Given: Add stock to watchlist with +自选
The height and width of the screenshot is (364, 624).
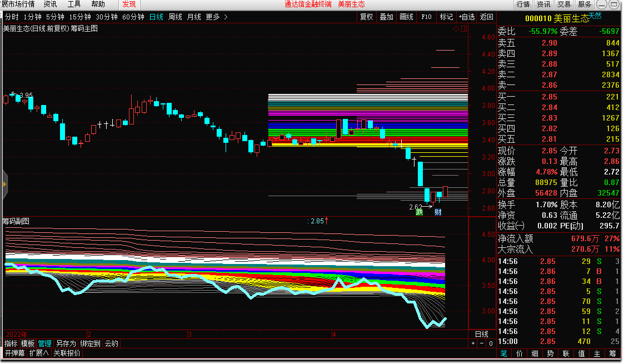Looking at the screenshot, I should point(466,17).
